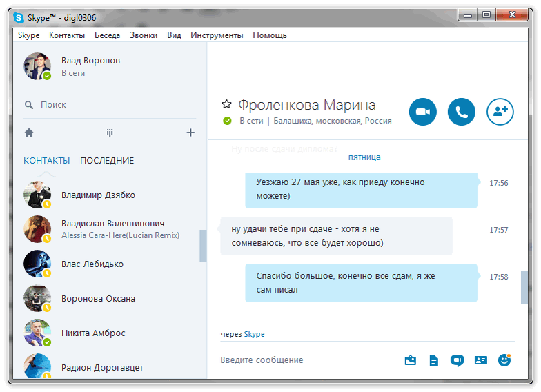Click the 17:57 timestamp
The height and width of the screenshot is (392, 541).
(498, 230)
